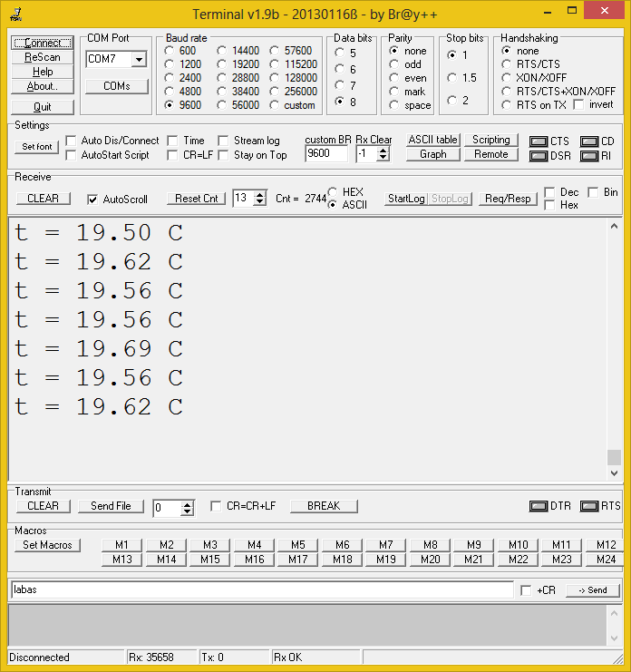This screenshot has height=672, width=631.
Task: Enable the Bin display checkbox
Action: point(593,192)
